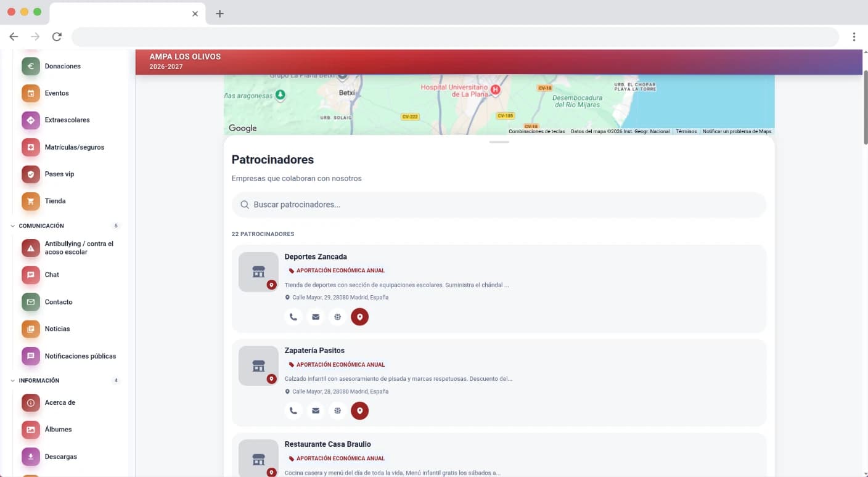Open the Descargas download icon
The width and height of the screenshot is (868, 477).
pos(31,457)
